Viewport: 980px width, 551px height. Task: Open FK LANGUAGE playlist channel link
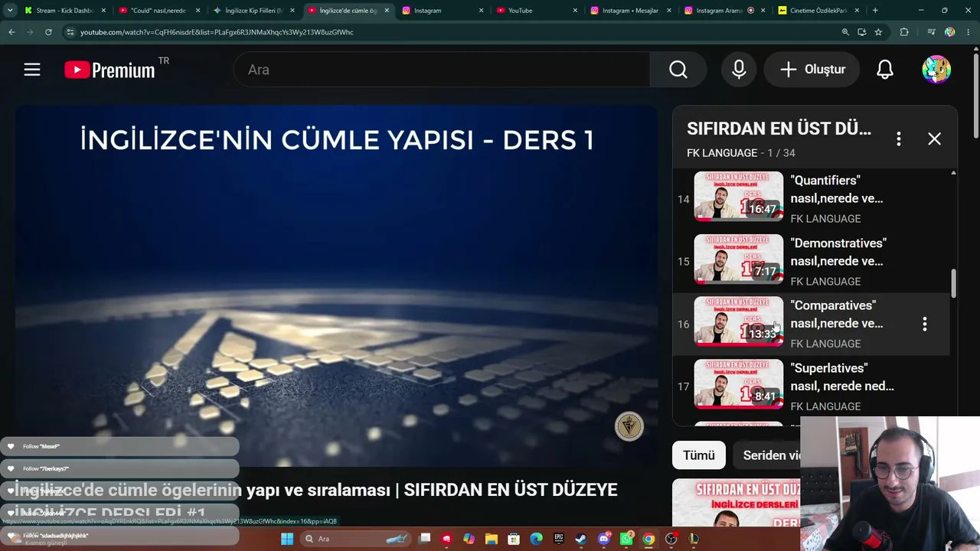tap(722, 153)
